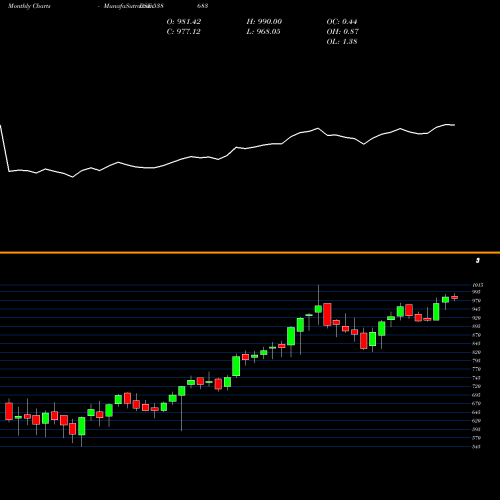Click the last small red candlestick
This screenshot has width=500, height=500.
coord(454,297)
